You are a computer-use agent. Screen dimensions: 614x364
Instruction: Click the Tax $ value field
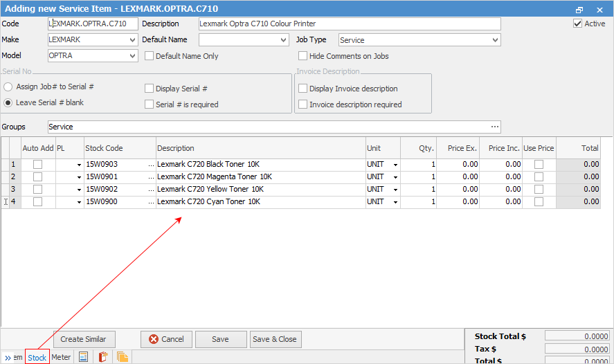(x=577, y=349)
